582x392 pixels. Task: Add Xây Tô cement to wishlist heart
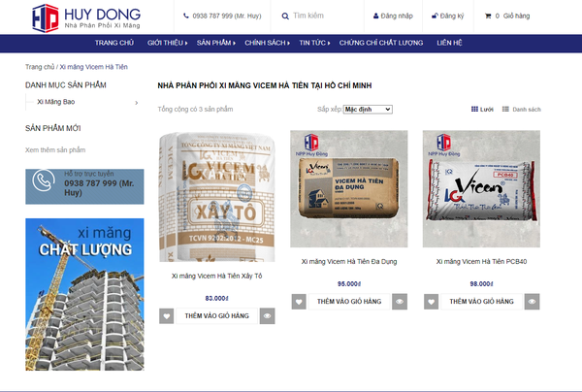(x=166, y=316)
